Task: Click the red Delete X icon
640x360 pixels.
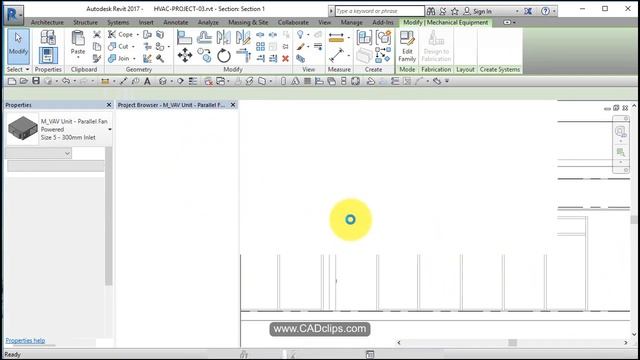Action: pos(285,58)
